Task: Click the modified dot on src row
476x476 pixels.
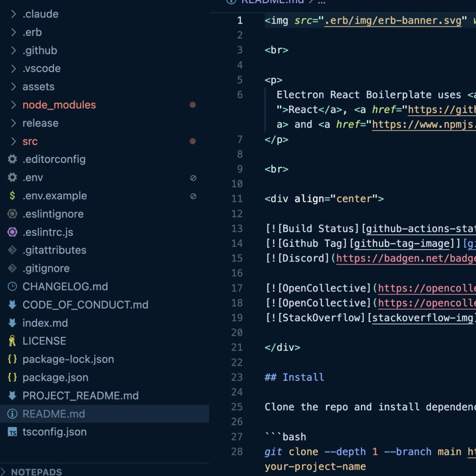Action: click(x=193, y=141)
